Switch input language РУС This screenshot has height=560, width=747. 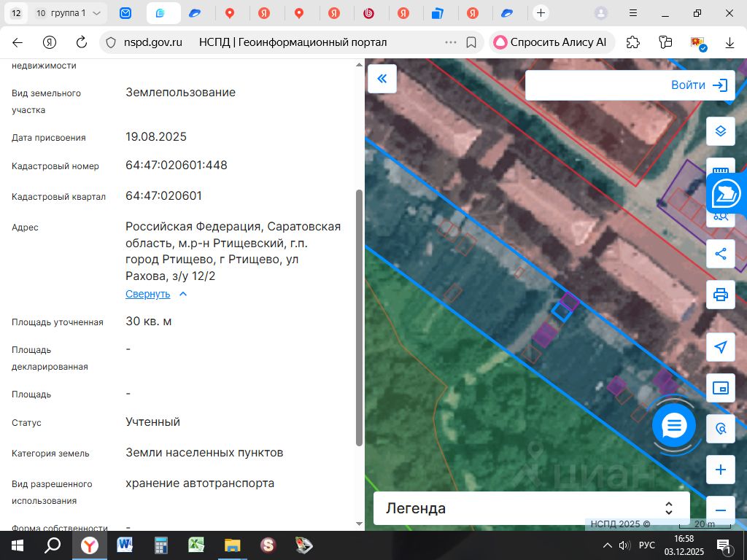[x=646, y=545]
